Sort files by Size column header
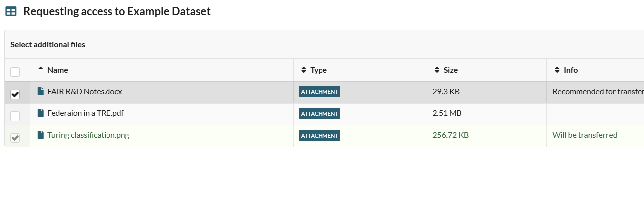644x210 pixels. [x=450, y=70]
